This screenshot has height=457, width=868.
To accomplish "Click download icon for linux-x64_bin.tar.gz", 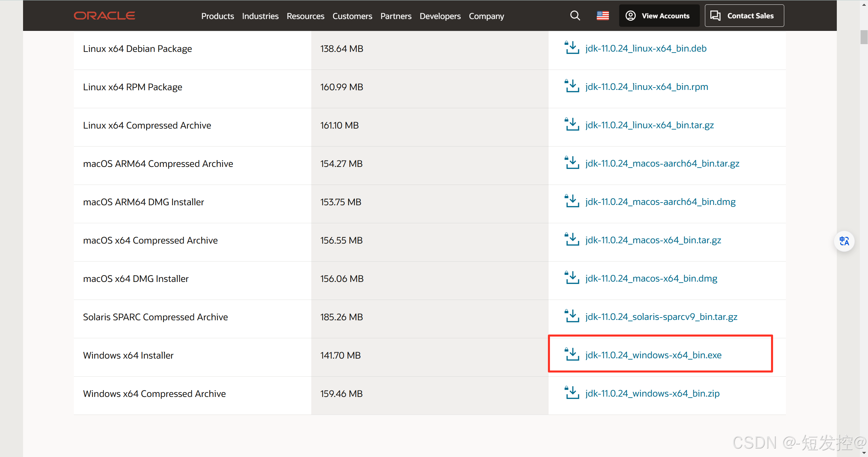I will coord(572,125).
